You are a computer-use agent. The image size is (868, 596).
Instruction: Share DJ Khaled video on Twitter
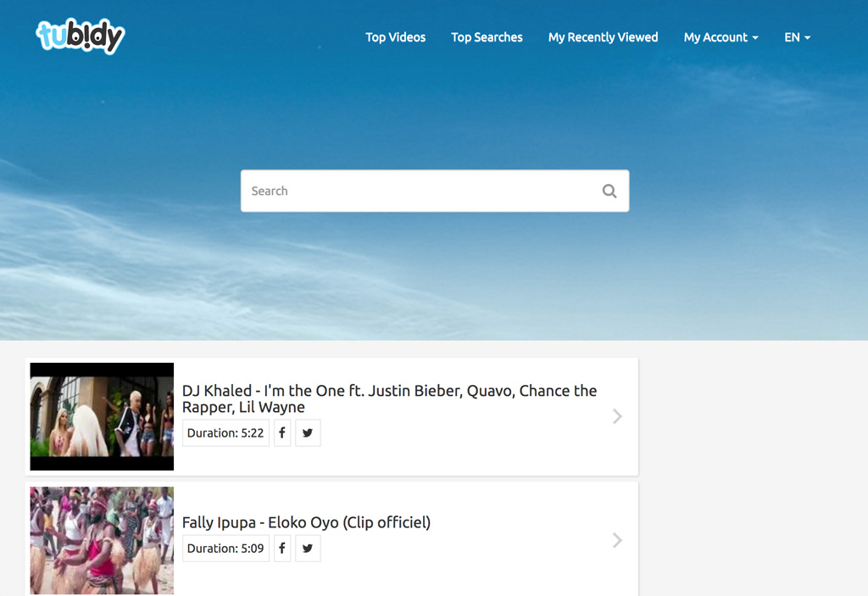pos(308,432)
